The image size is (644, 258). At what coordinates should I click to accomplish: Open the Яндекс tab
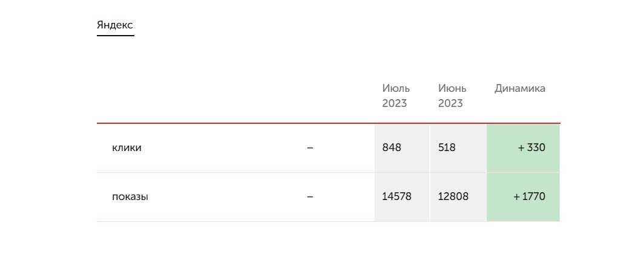115,25
